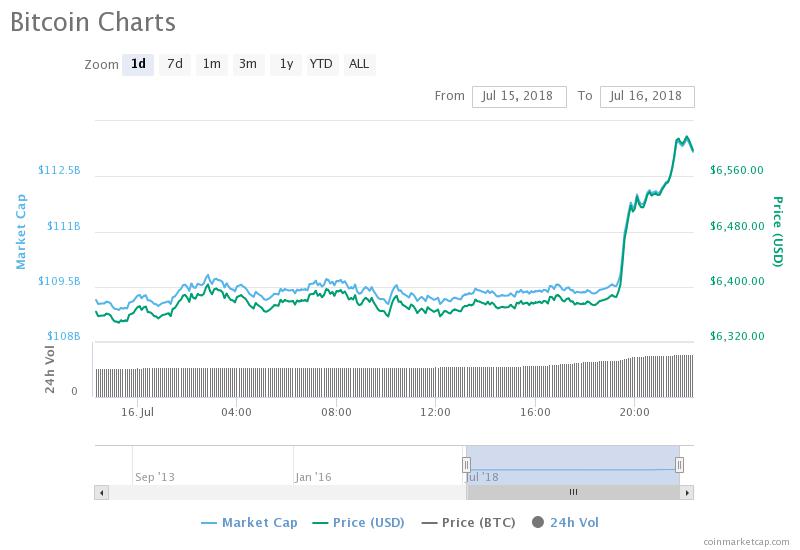Click the $111B market cap label

coord(64,226)
